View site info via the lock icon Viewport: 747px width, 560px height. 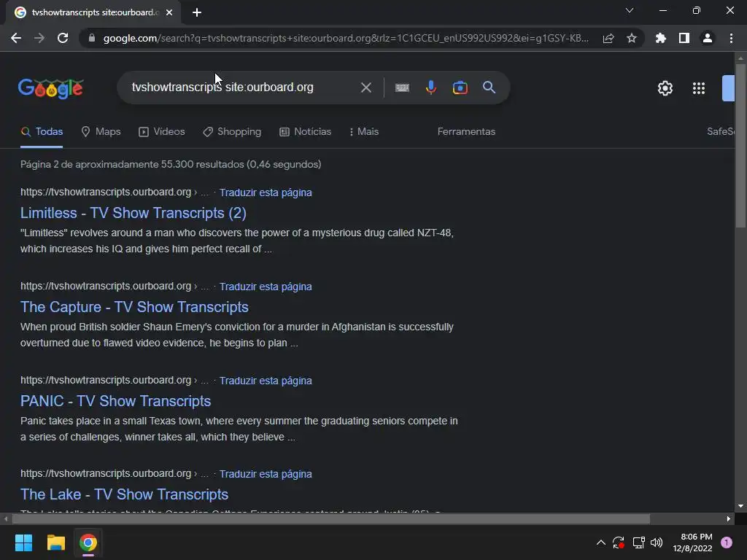coord(91,38)
